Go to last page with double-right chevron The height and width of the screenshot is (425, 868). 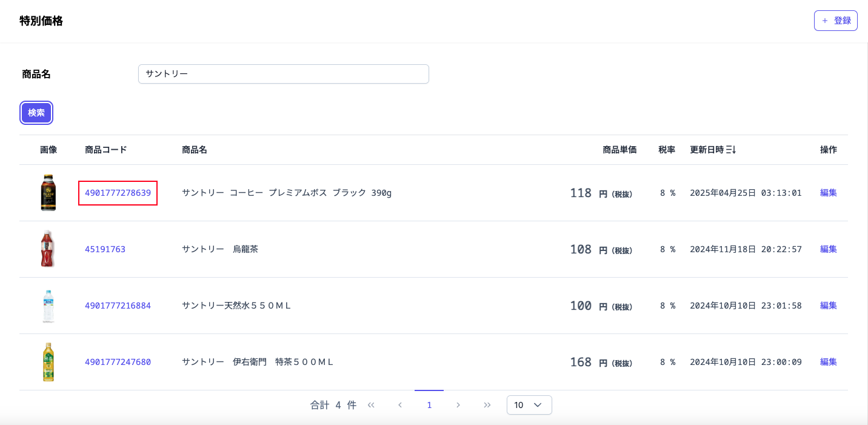click(x=487, y=405)
